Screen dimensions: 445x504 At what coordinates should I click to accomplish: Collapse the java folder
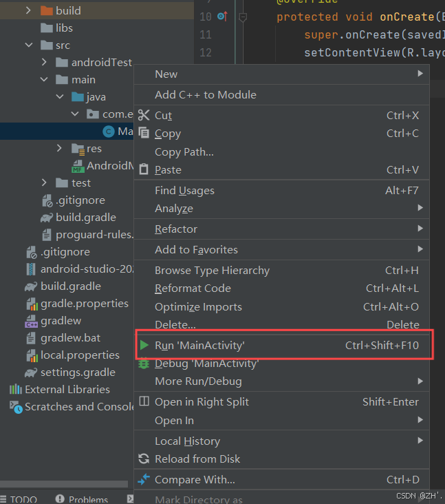(x=60, y=96)
